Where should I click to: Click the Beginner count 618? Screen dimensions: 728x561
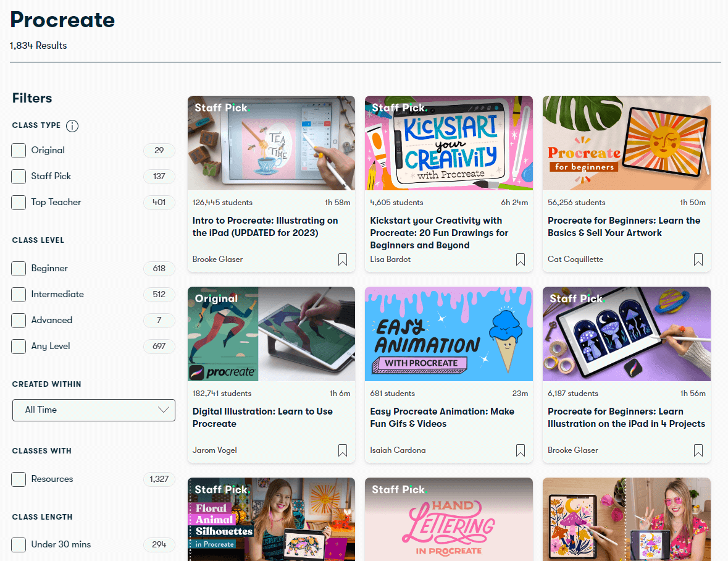159,268
